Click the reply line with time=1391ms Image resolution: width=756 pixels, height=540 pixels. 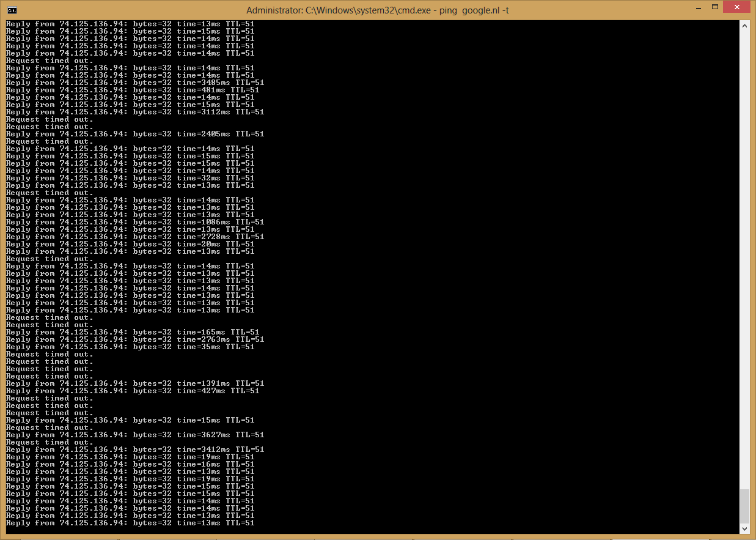click(134, 383)
